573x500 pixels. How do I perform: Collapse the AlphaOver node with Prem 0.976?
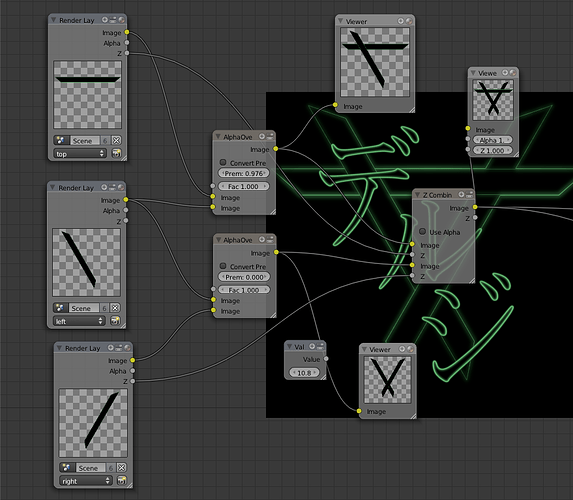[x=218, y=136]
